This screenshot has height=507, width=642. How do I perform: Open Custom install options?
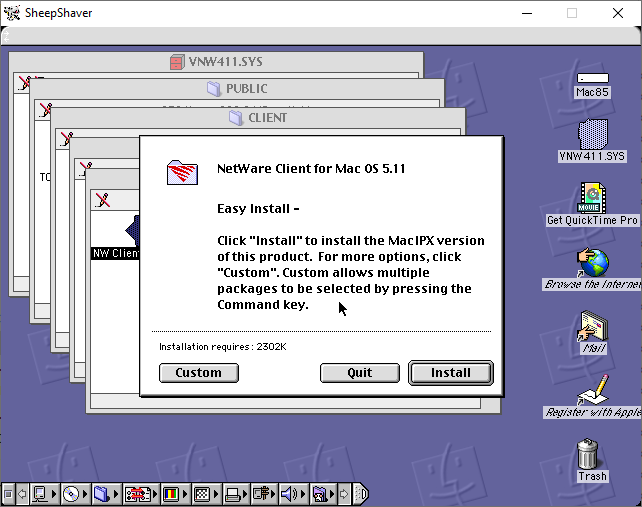pos(199,373)
